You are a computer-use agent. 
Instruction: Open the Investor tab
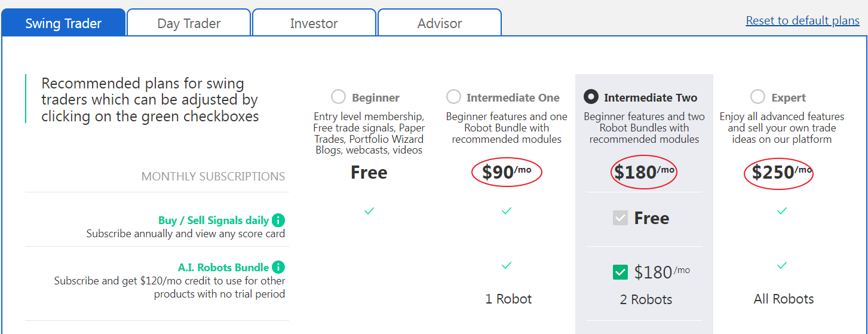click(314, 23)
